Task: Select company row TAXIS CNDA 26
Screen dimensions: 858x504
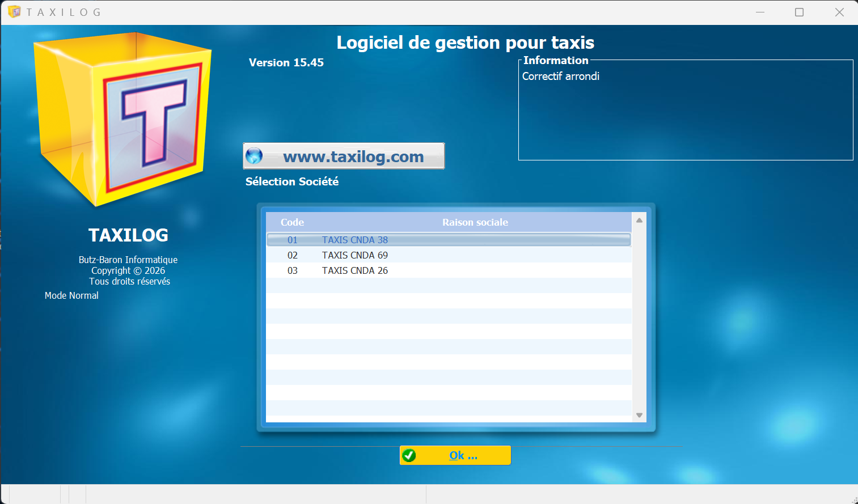Action: [x=449, y=270]
